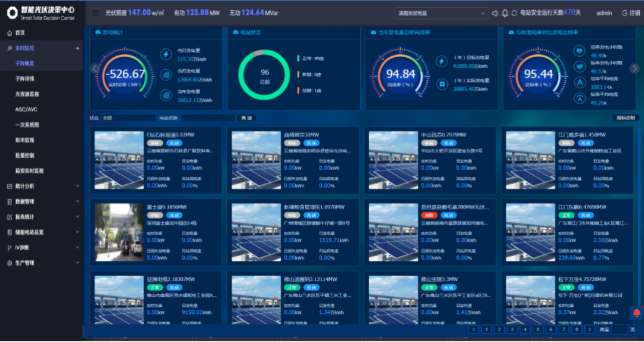Image resolution: width=644 pixels, height=342 pixels.
Task: Open the 状态 status filter dropdown
Action: [x=125, y=118]
